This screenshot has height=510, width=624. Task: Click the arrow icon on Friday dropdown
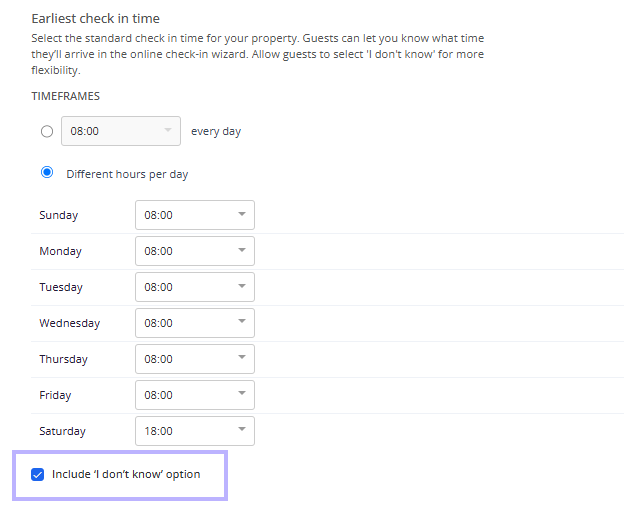(242, 393)
